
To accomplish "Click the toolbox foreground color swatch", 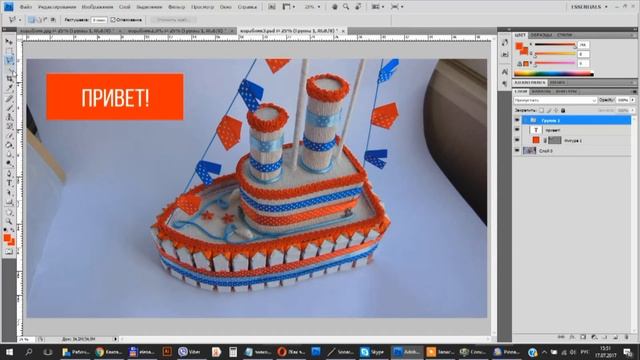I will (x=7, y=238).
